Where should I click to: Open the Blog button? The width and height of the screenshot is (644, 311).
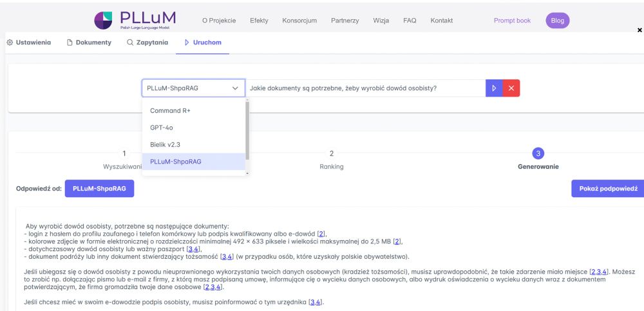(557, 21)
